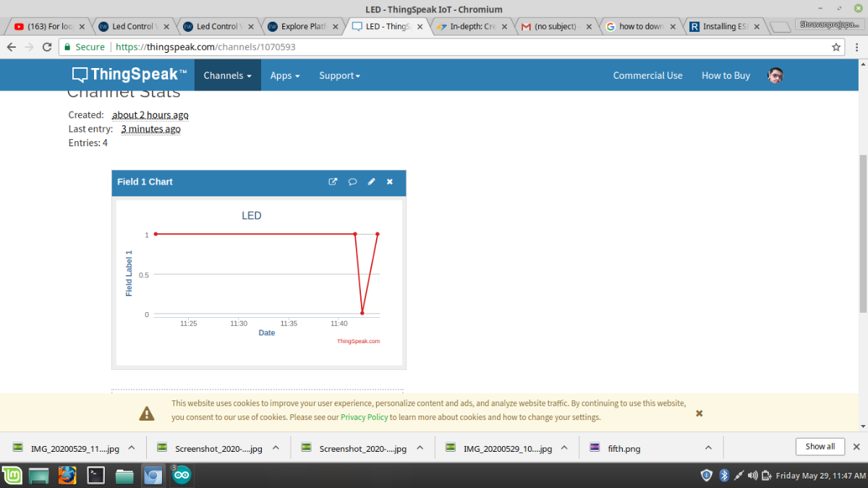Image resolution: width=868 pixels, height=488 pixels.
Task: Switch to the Gmail (no subject) tab
Action: click(554, 27)
